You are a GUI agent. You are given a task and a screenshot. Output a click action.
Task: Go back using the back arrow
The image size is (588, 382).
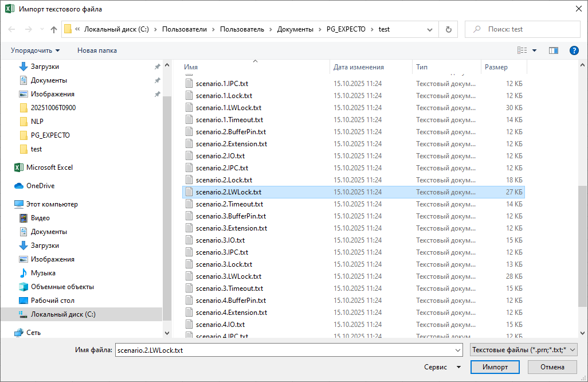click(11, 29)
